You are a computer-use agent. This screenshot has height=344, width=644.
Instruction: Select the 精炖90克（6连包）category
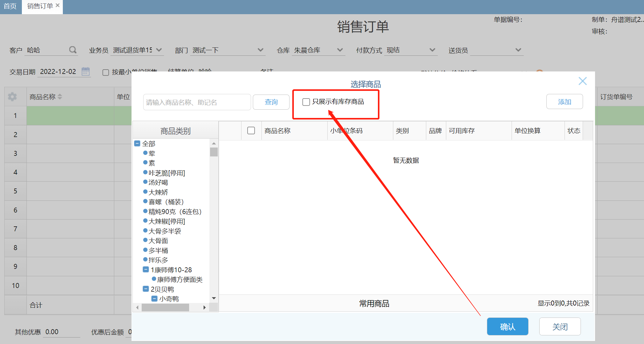click(x=175, y=212)
